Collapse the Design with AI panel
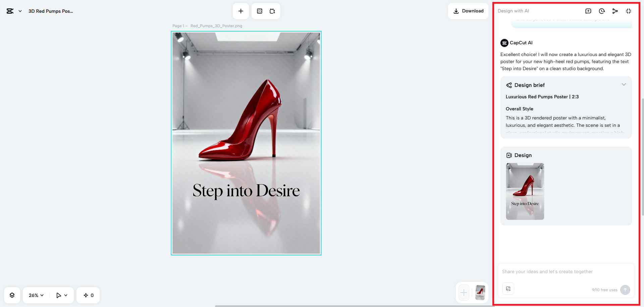This screenshot has width=644, height=307. tap(629, 11)
